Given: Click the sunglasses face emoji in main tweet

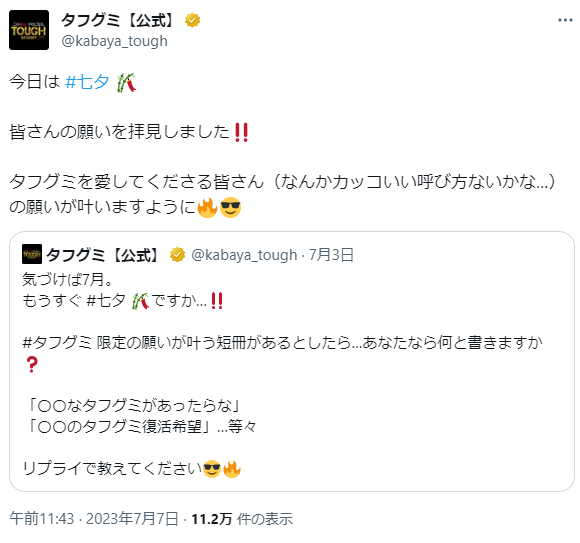Looking at the screenshot, I should [x=230, y=207].
